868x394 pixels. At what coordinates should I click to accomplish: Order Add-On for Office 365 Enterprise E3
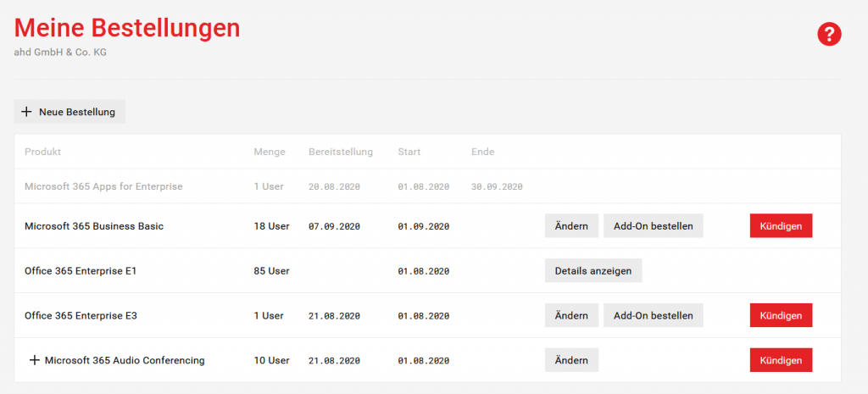(654, 315)
